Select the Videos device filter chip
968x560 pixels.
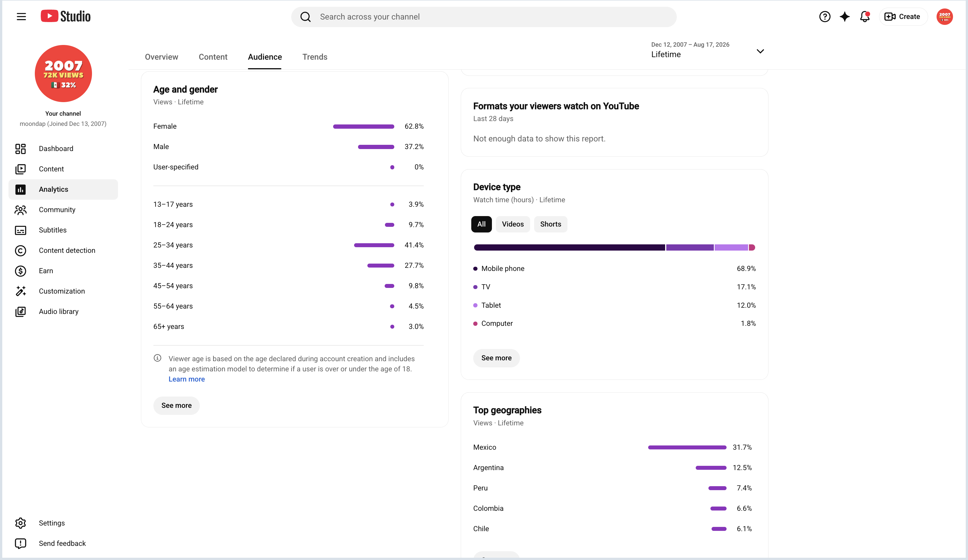(513, 224)
